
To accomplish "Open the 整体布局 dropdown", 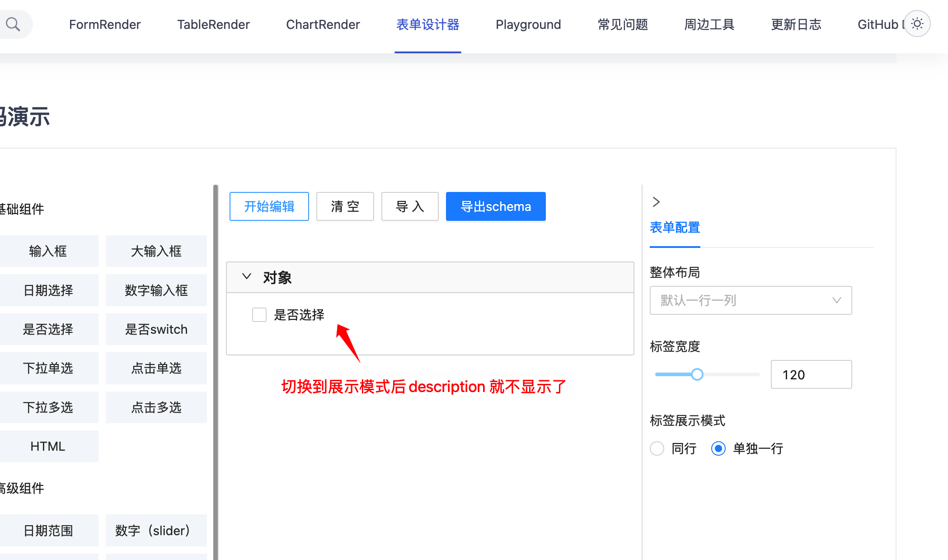I will click(751, 300).
